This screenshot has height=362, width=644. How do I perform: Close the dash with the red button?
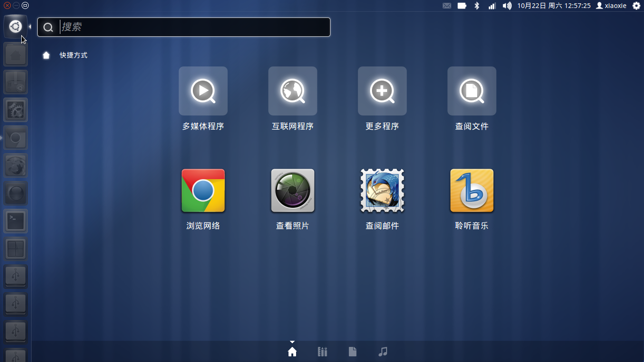[x=7, y=6]
